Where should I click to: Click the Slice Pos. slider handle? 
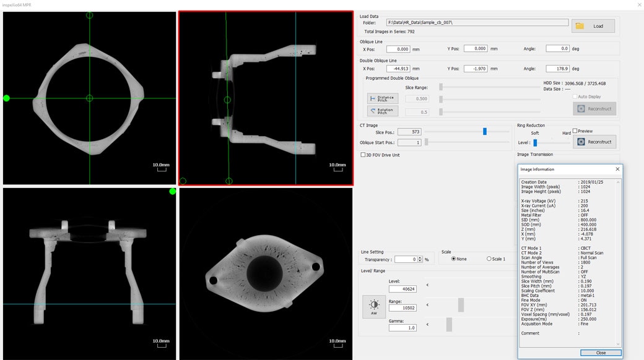point(485,131)
